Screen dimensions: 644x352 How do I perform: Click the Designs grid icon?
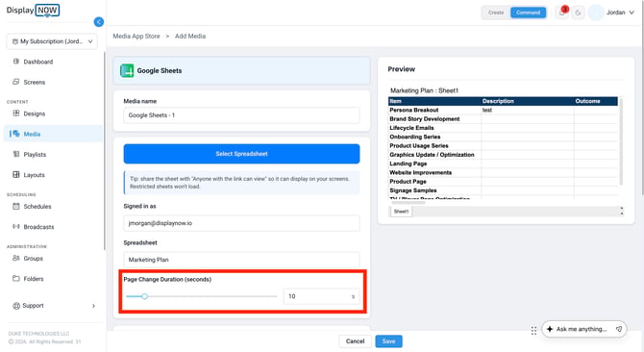coord(16,113)
